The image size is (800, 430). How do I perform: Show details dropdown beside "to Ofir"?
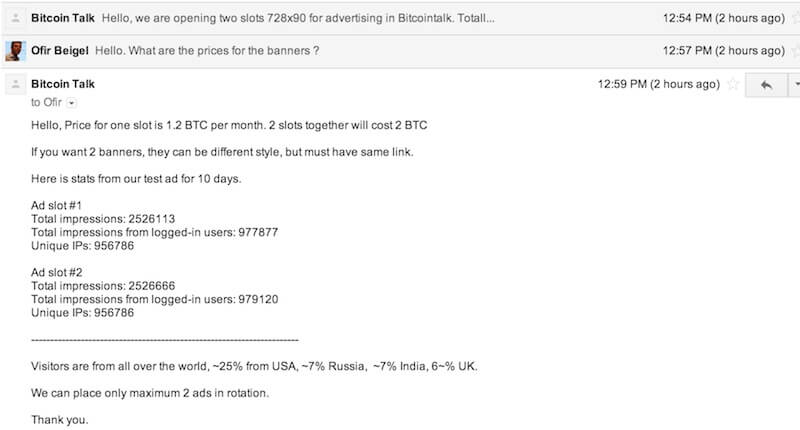click(x=71, y=103)
